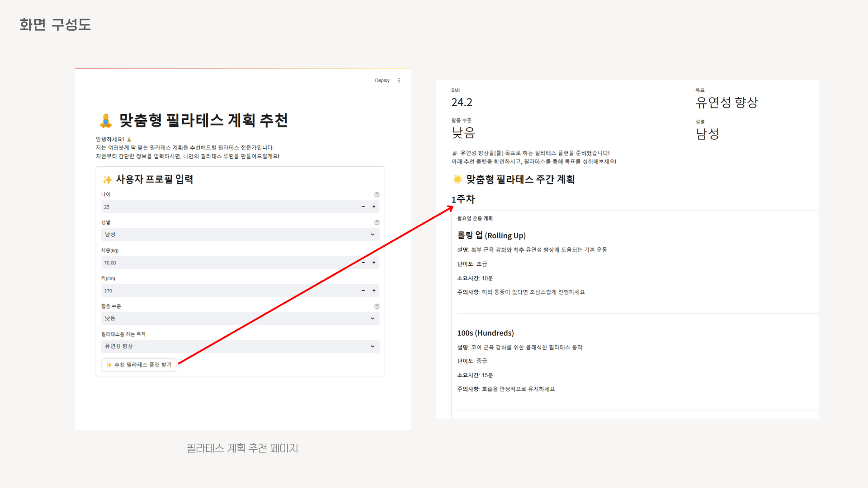Decrease 키(cm) with the minus button

363,291
